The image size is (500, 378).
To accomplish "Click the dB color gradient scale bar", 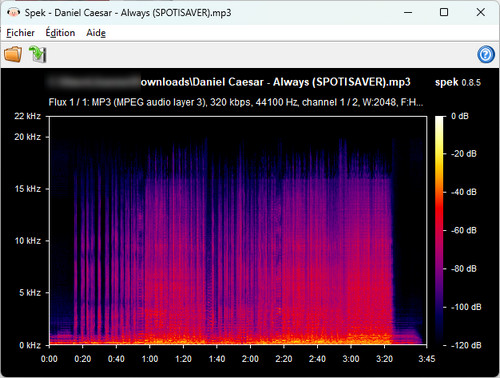I will pos(440,230).
